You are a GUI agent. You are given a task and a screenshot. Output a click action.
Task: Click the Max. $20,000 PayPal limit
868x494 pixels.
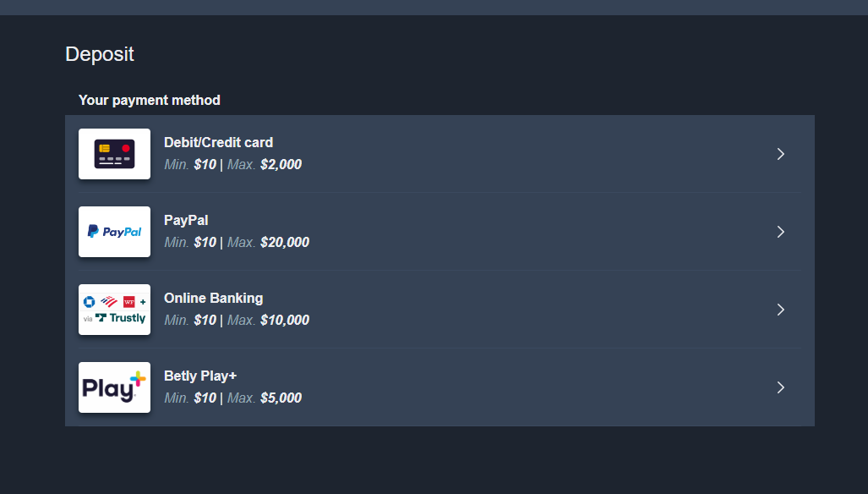[269, 242]
